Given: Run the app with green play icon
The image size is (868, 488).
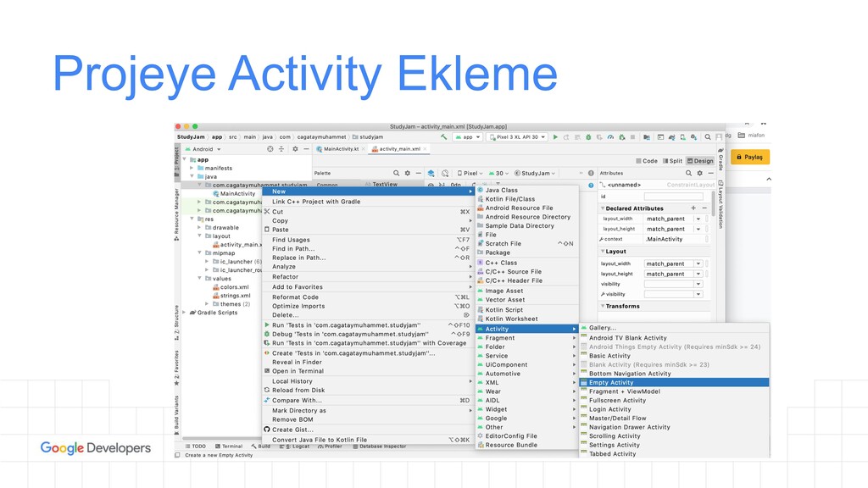Looking at the screenshot, I should (555, 136).
